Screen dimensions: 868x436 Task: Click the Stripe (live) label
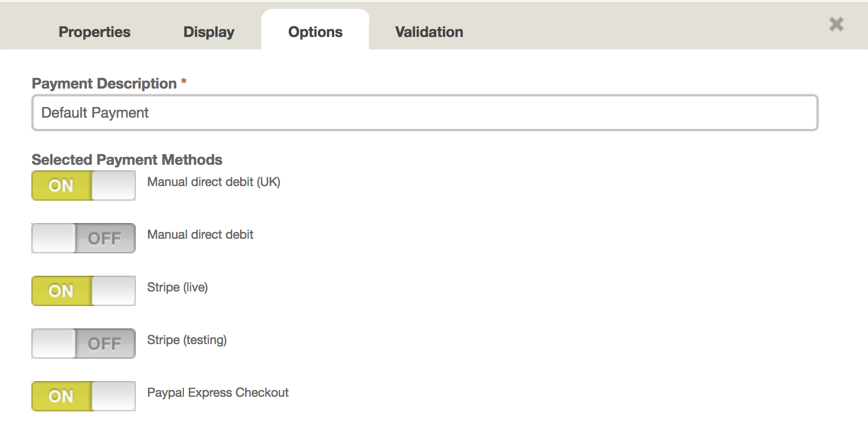click(x=177, y=287)
